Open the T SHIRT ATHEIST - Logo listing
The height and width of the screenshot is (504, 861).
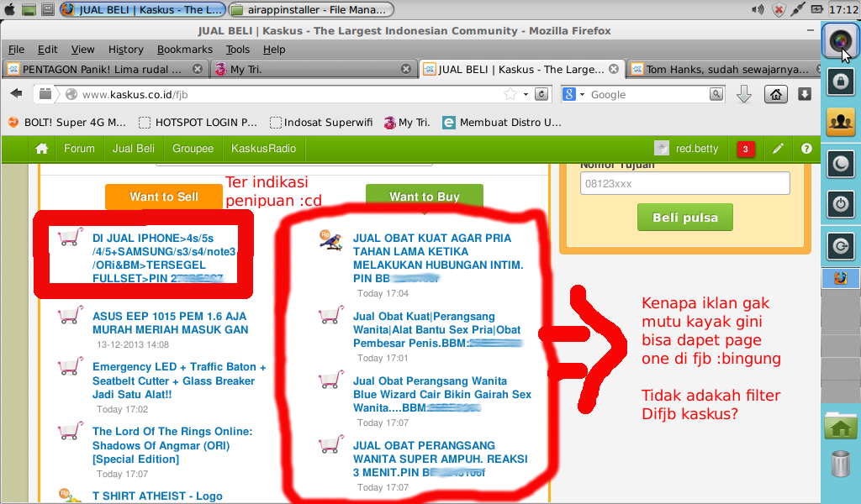tap(157, 496)
